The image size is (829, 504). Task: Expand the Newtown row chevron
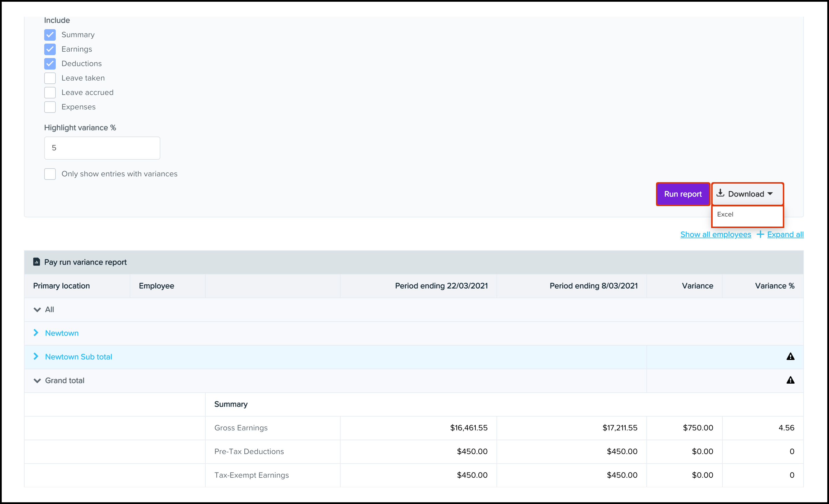[x=36, y=333]
